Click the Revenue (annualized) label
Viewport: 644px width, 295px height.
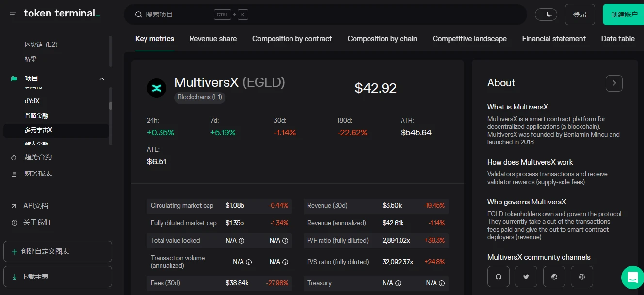coord(337,223)
